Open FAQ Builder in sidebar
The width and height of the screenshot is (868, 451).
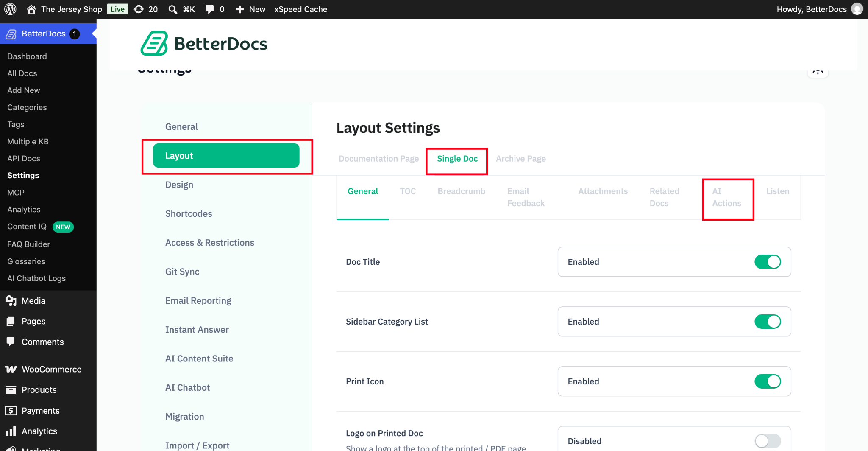tap(29, 244)
